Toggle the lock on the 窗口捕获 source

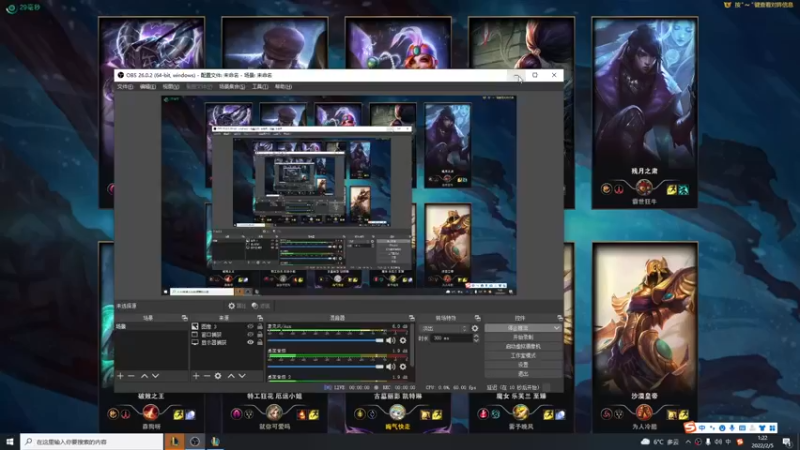(x=260, y=335)
